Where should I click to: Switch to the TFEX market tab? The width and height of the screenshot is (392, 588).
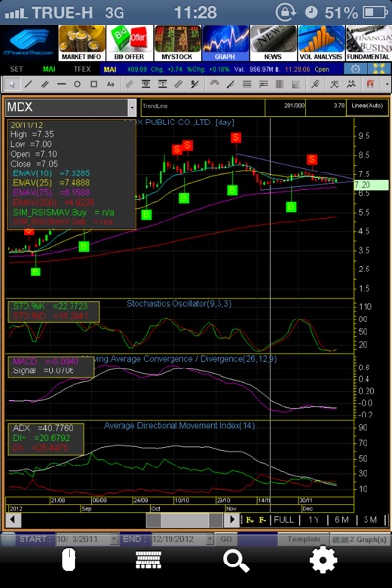[x=82, y=69]
